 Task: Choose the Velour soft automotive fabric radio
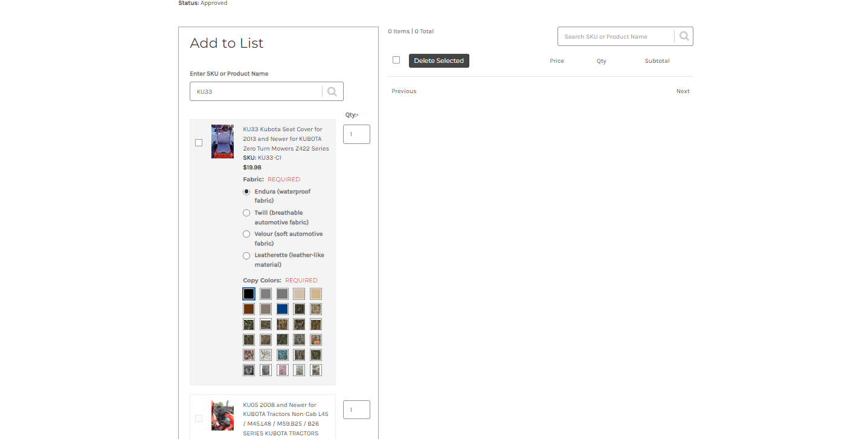(246, 234)
